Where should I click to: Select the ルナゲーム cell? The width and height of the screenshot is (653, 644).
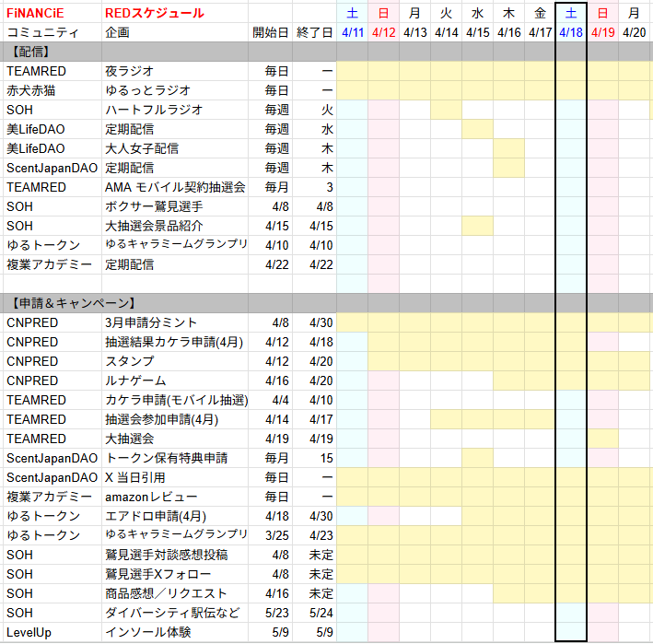175,381
